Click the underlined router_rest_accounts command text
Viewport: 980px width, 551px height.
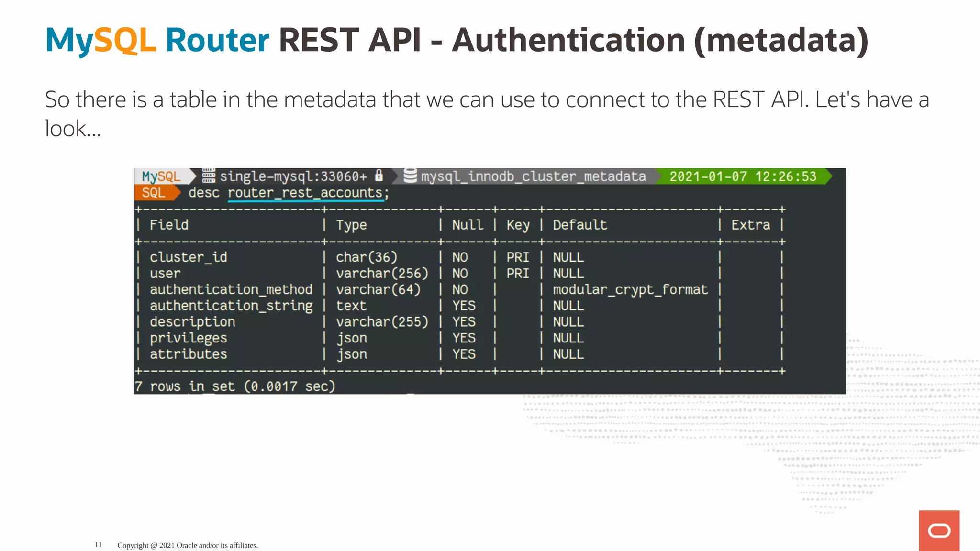[x=305, y=193]
